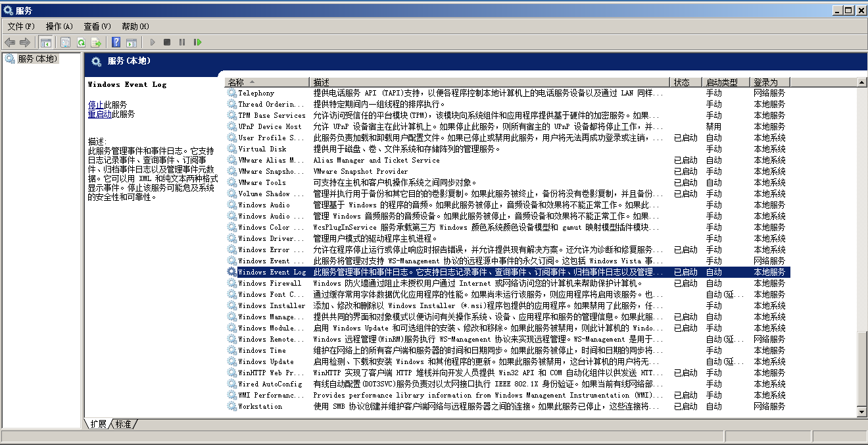The width and height of the screenshot is (868, 445).
Task: Open the 文件(F) menu
Action: 21,26
